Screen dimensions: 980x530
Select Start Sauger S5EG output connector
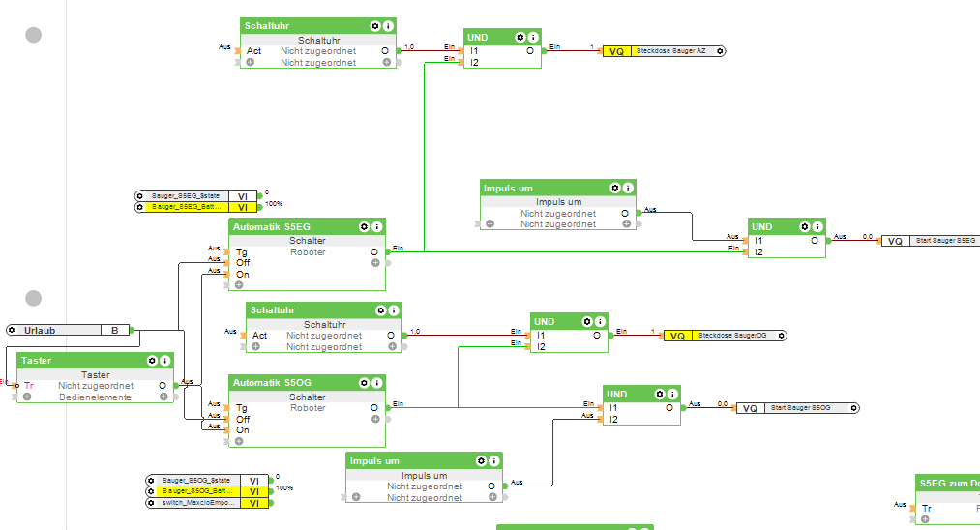930,241
